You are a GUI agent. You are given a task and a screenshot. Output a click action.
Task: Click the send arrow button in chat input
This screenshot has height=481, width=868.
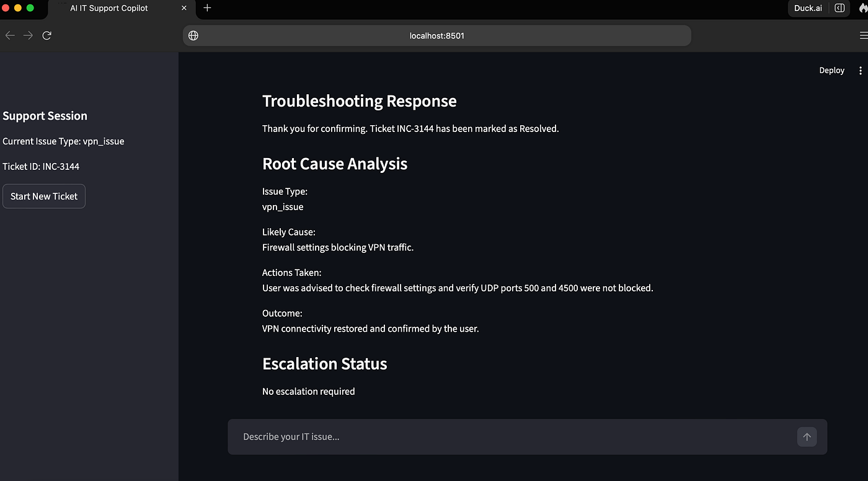point(807,437)
